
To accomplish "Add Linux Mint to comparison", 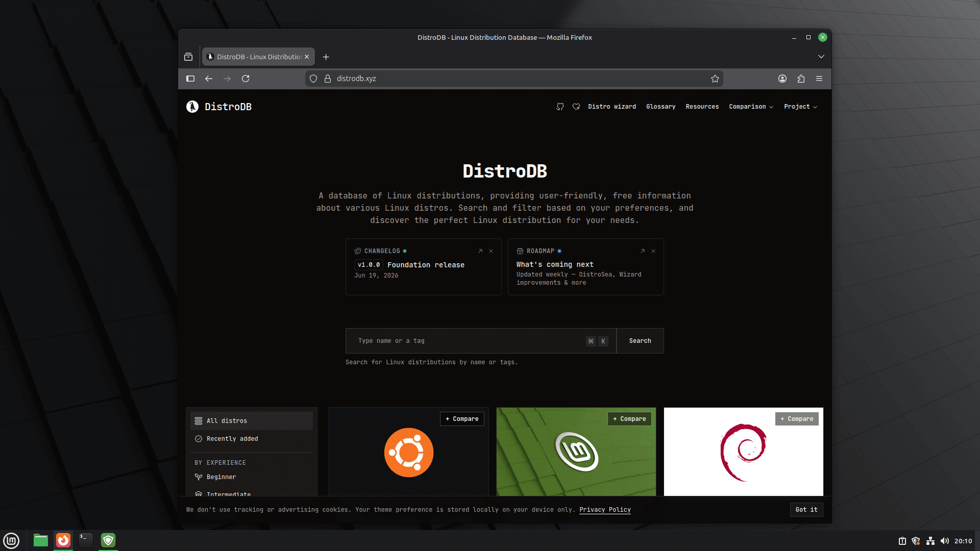I will click(629, 419).
